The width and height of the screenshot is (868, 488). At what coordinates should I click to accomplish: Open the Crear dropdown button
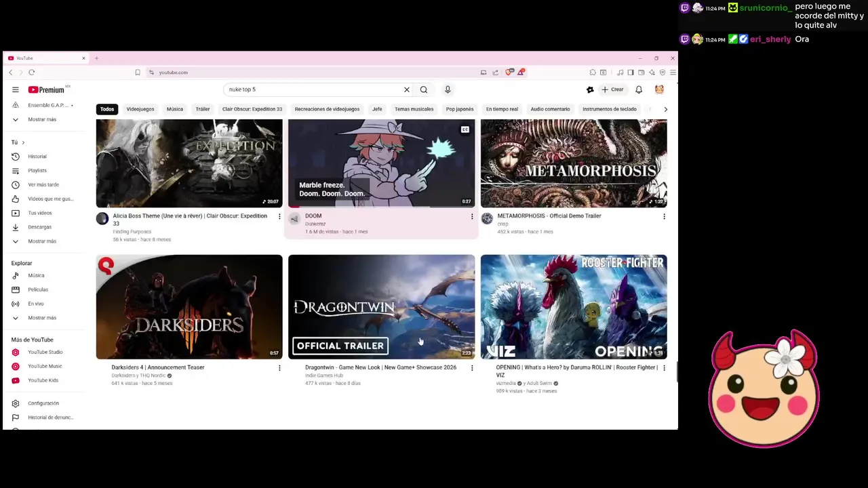point(612,89)
